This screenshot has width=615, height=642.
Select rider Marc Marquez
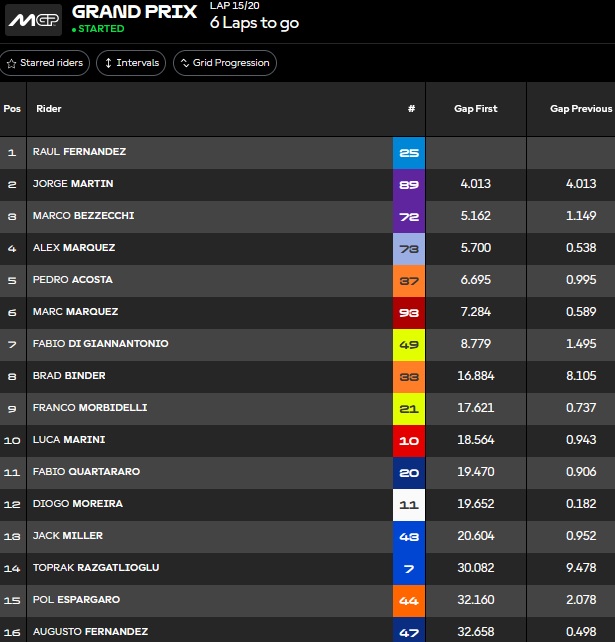click(x=75, y=311)
